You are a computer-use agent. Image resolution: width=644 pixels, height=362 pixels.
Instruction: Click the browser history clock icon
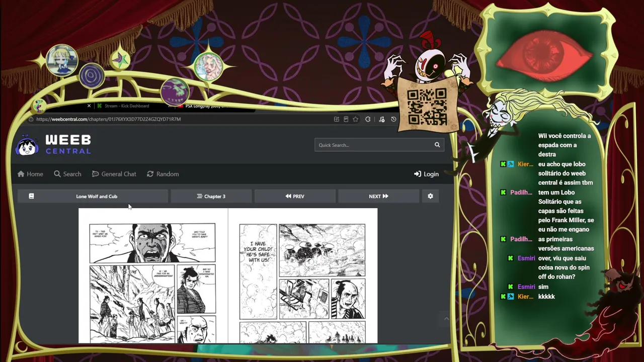[393, 119]
